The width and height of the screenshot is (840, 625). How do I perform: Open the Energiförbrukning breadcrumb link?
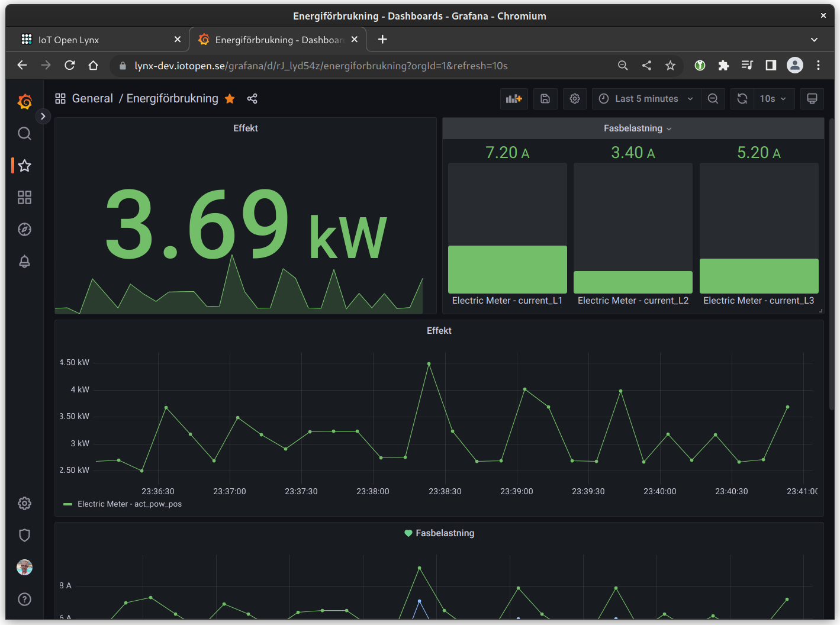point(172,98)
